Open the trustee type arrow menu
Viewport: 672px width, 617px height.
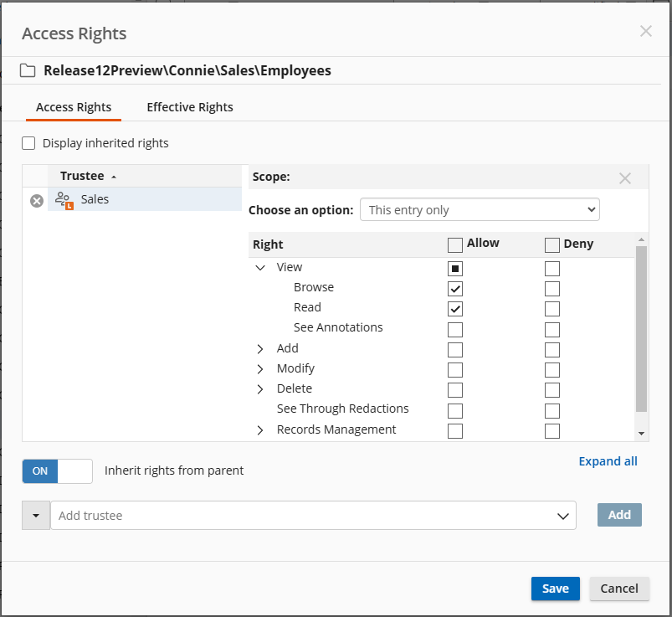(x=36, y=516)
